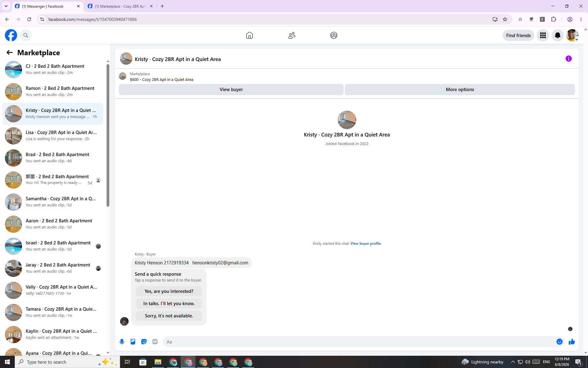Viewport: 588px width, 368px height.
Task: Click the Facebook logo icon
Action: click(11, 35)
